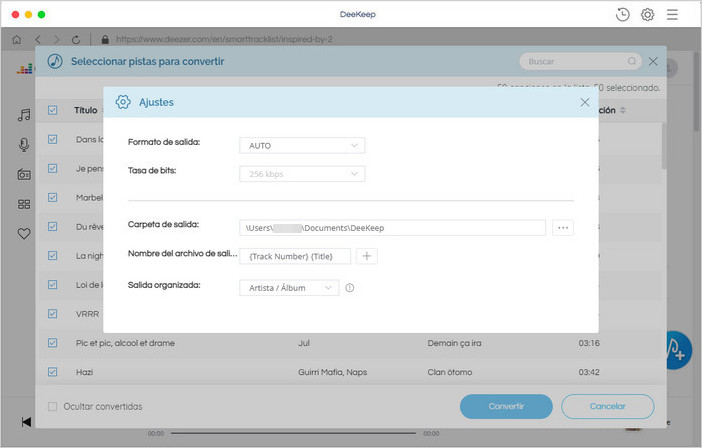
Task: Open the hamburger menu in title bar
Action: coord(672,15)
